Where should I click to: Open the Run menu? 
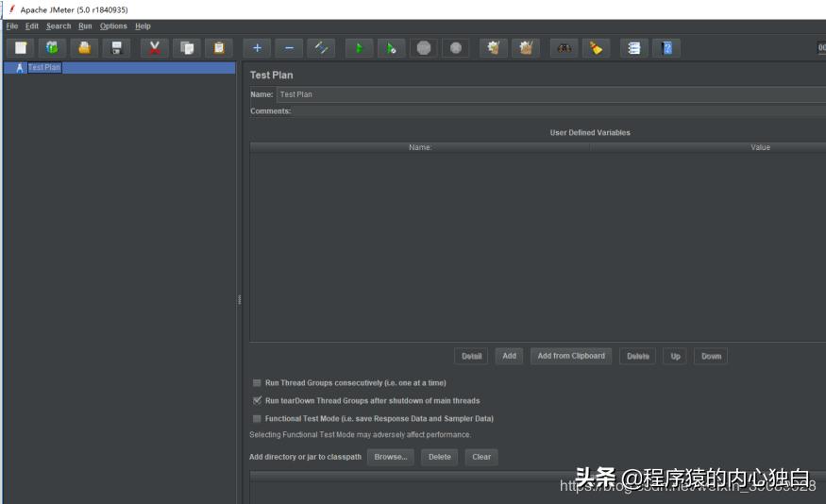pos(85,25)
